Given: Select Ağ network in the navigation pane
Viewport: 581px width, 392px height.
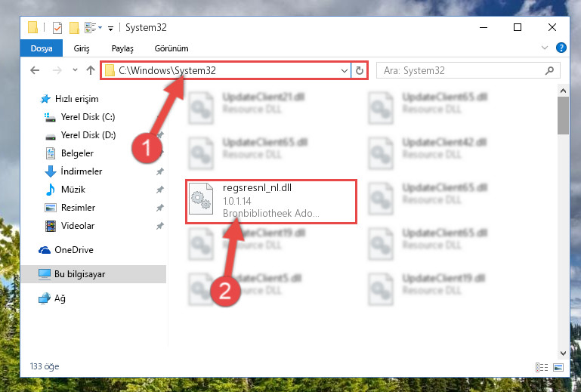Looking at the screenshot, I should [52, 298].
